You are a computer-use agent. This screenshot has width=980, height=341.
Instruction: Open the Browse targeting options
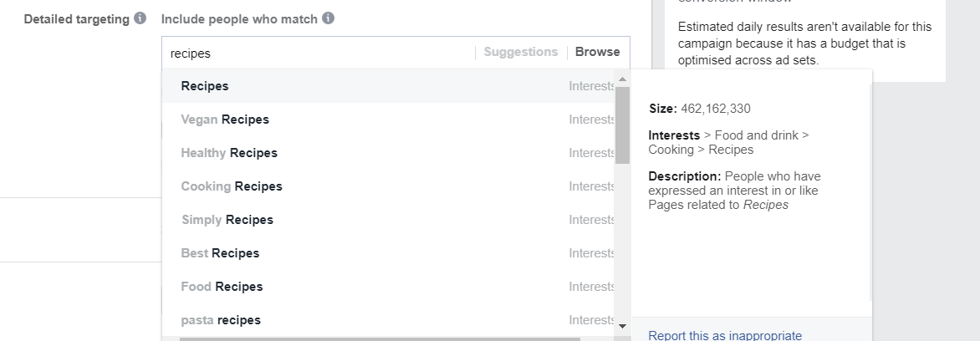(x=598, y=53)
